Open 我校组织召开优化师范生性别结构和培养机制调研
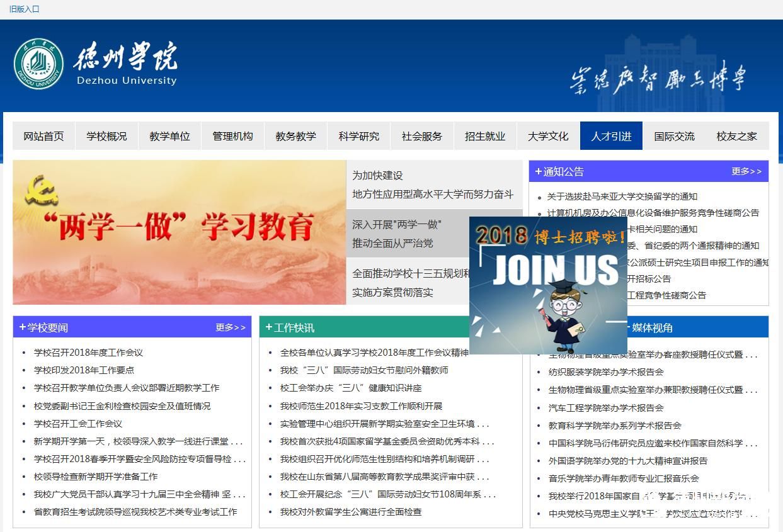 (385, 459)
